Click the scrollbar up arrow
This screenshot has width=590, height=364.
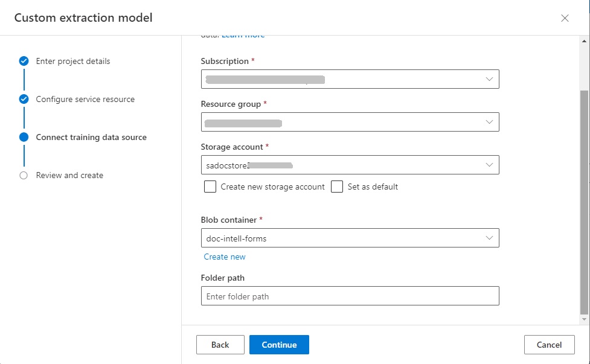tap(584, 41)
